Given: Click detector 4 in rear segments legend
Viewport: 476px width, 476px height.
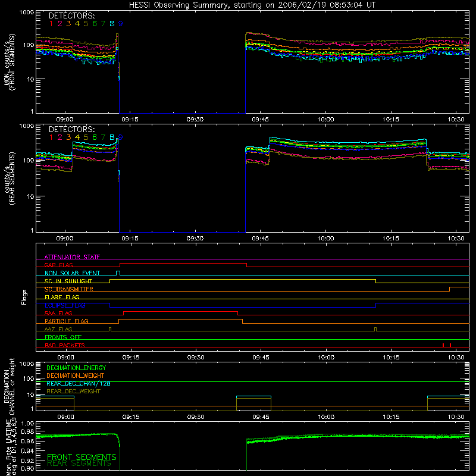Looking at the screenshot, I should [x=77, y=137].
